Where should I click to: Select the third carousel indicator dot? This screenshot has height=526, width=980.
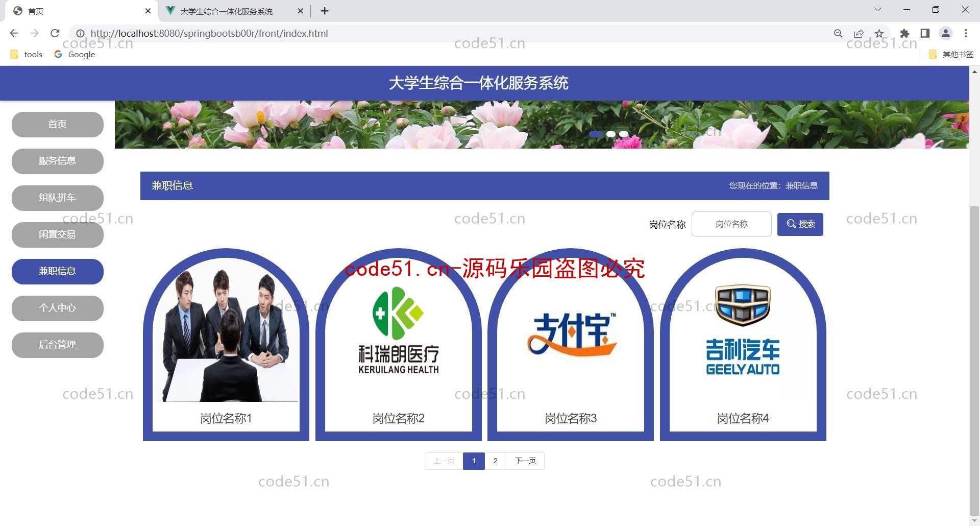pyautogui.click(x=624, y=134)
